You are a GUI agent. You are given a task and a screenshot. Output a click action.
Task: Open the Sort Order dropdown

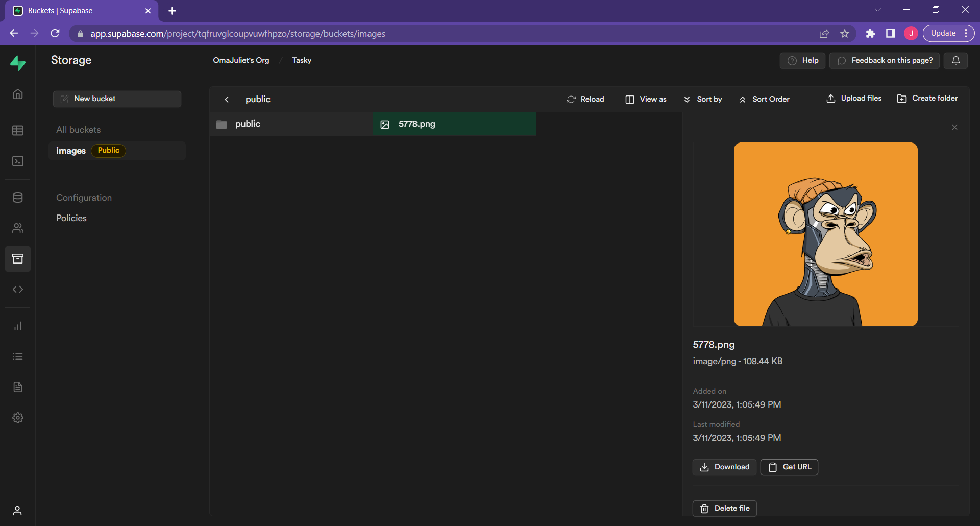pyautogui.click(x=764, y=99)
